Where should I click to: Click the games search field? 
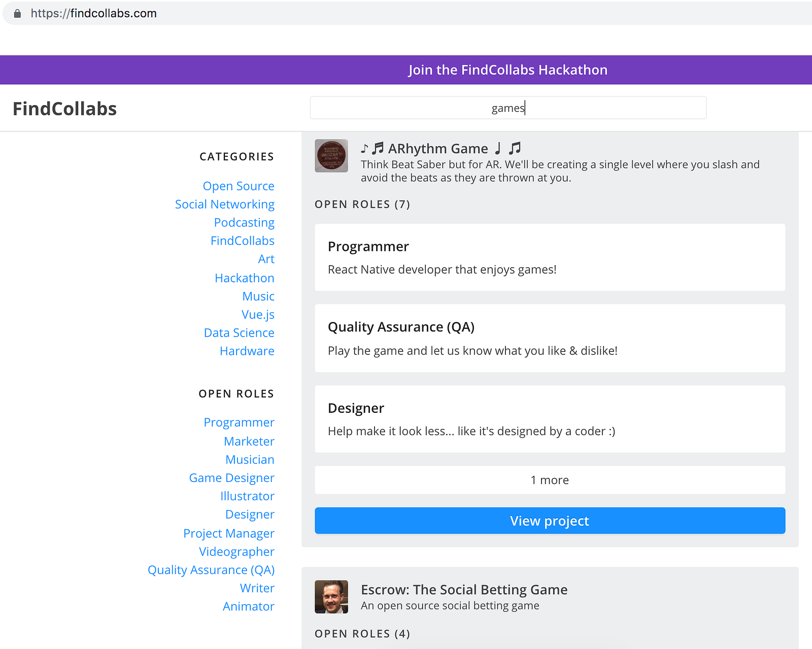pyautogui.click(x=508, y=108)
